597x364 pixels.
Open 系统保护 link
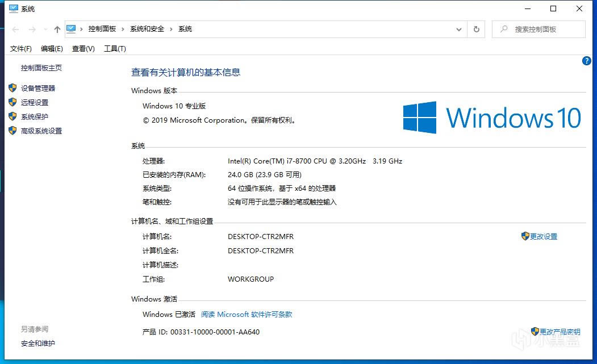click(x=35, y=116)
